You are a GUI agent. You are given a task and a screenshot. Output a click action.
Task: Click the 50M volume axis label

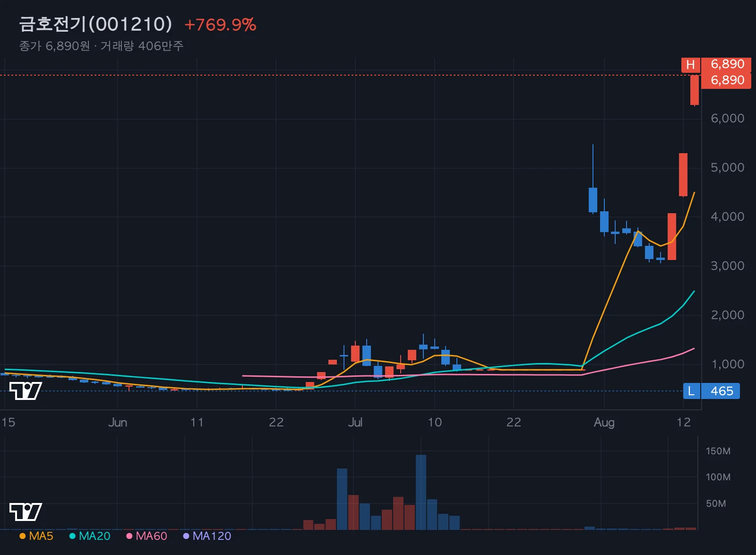point(716,503)
